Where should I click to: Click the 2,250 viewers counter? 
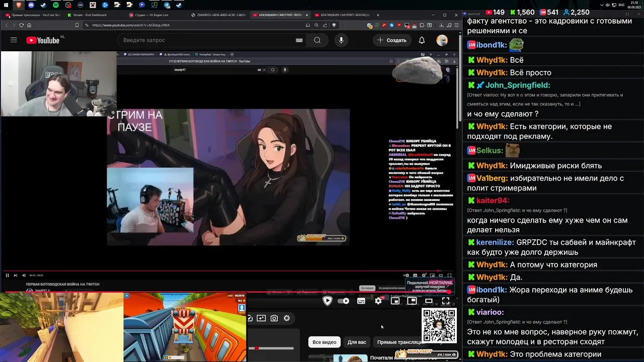tap(576, 12)
